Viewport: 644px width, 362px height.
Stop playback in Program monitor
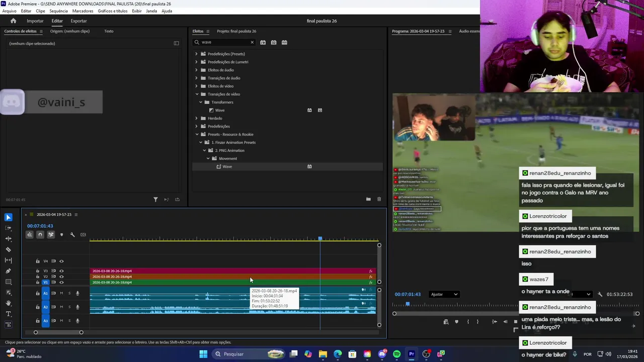pyautogui.click(x=516, y=322)
